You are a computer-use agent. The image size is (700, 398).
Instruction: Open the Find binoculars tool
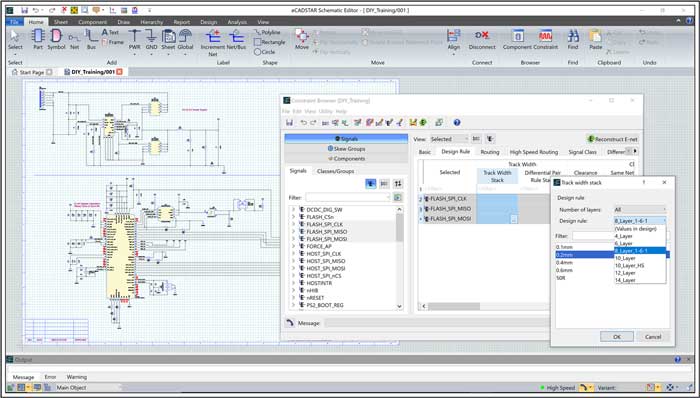pyautogui.click(x=573, y=39)
